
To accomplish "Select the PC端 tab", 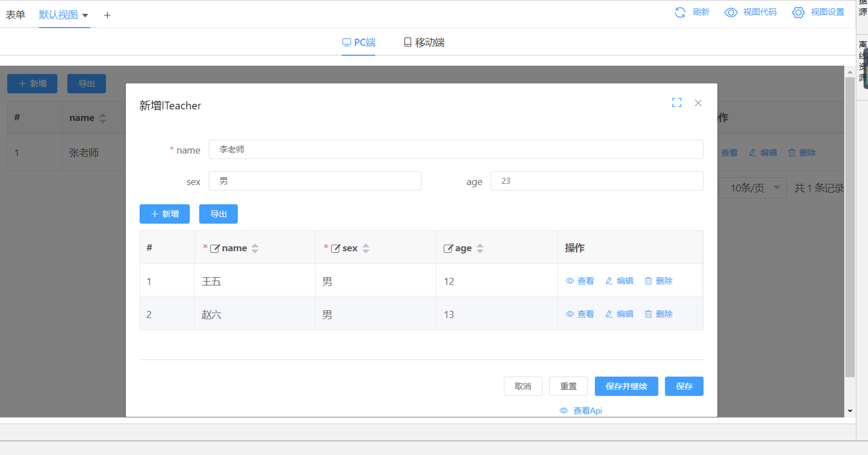I will pyautogui.click(x=359, y=43).
